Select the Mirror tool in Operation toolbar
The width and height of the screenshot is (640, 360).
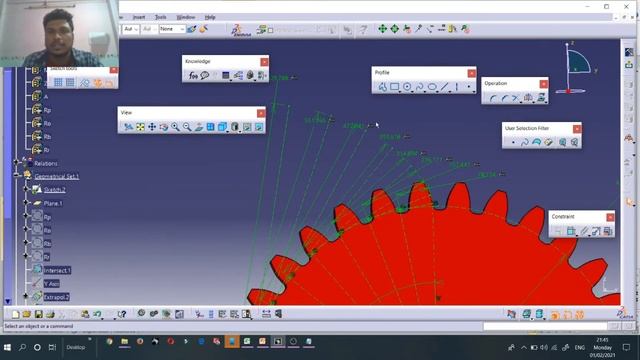point(528,98)
